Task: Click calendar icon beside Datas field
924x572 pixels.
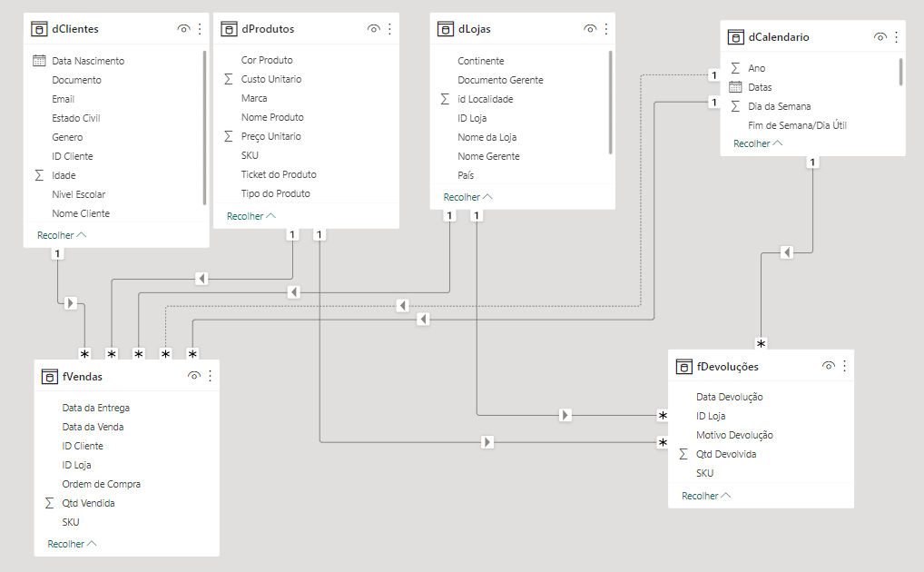Action: coord(735,87)
